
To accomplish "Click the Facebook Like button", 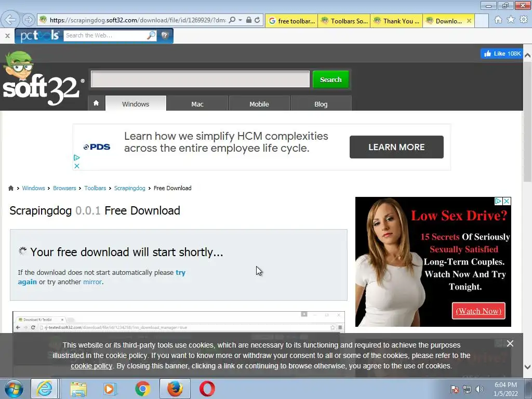I will click(x=501, y=54).
